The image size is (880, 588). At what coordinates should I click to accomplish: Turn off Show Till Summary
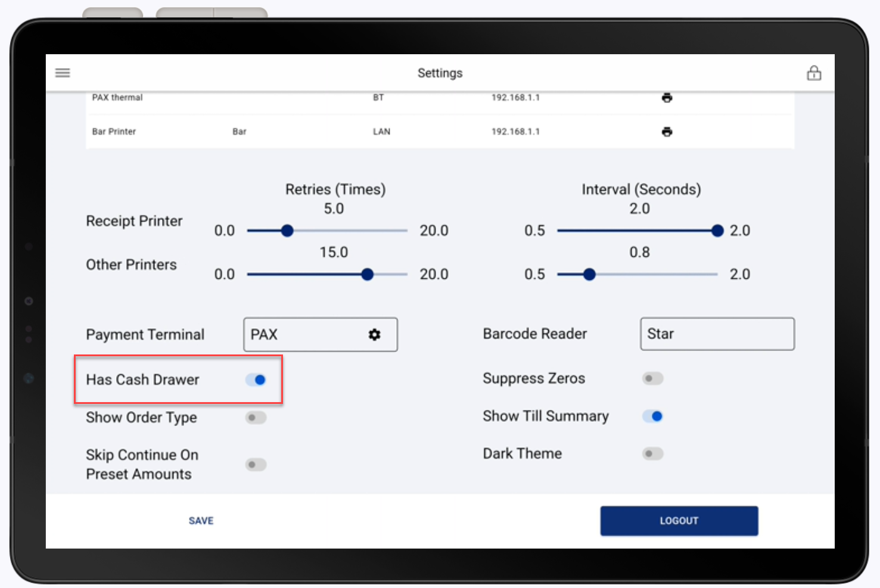point(652,416)
